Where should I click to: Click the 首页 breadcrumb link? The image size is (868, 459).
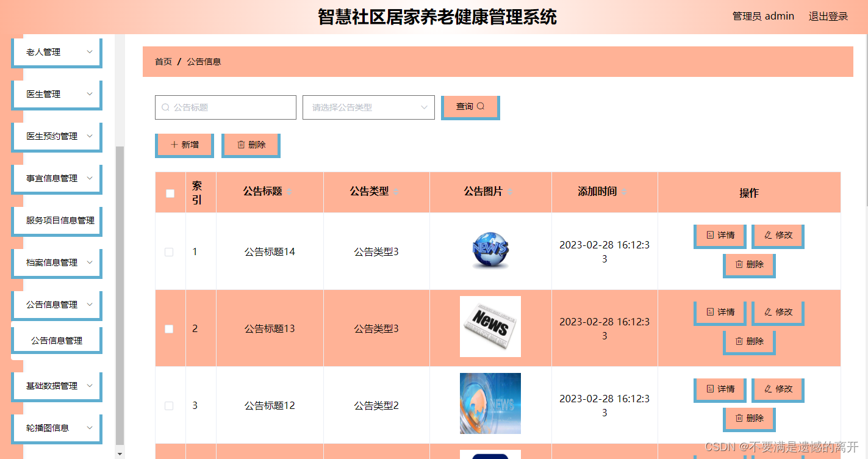(x=163, y=62)
